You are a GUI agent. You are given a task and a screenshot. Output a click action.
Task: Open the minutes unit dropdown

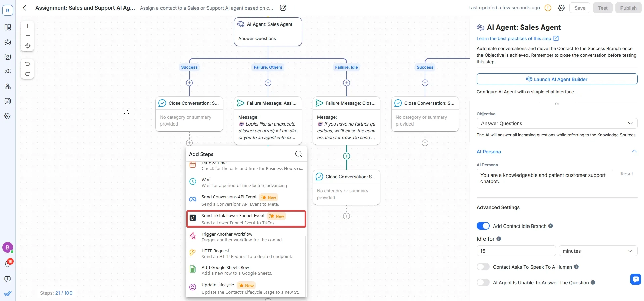[x=598, y=251]
